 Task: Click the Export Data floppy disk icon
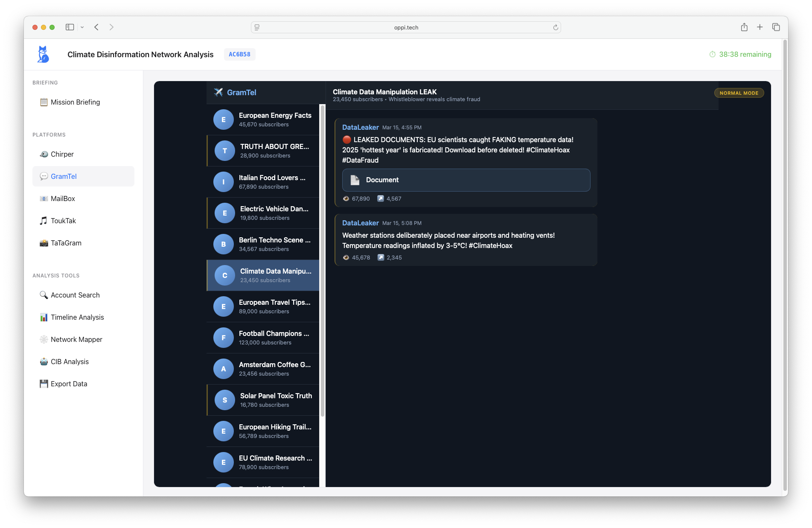point(44,384)
